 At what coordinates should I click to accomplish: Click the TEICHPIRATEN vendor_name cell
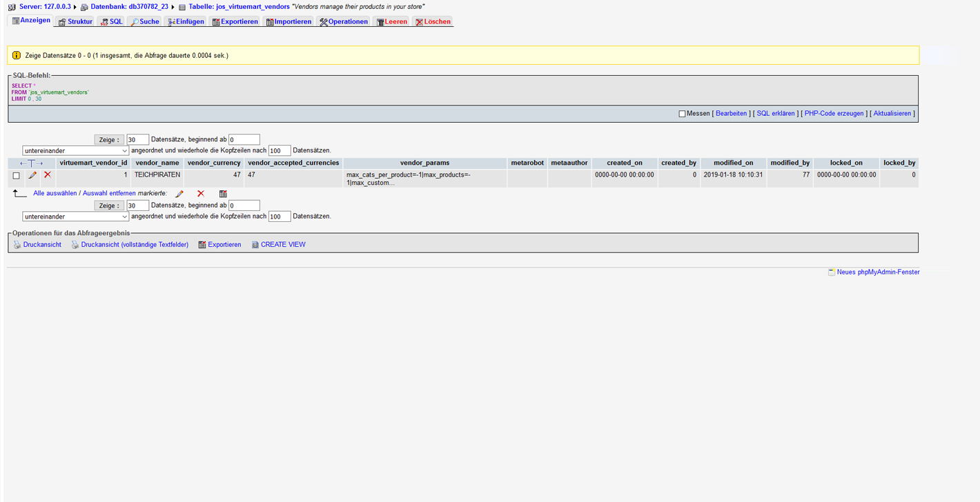click(157, 179)
